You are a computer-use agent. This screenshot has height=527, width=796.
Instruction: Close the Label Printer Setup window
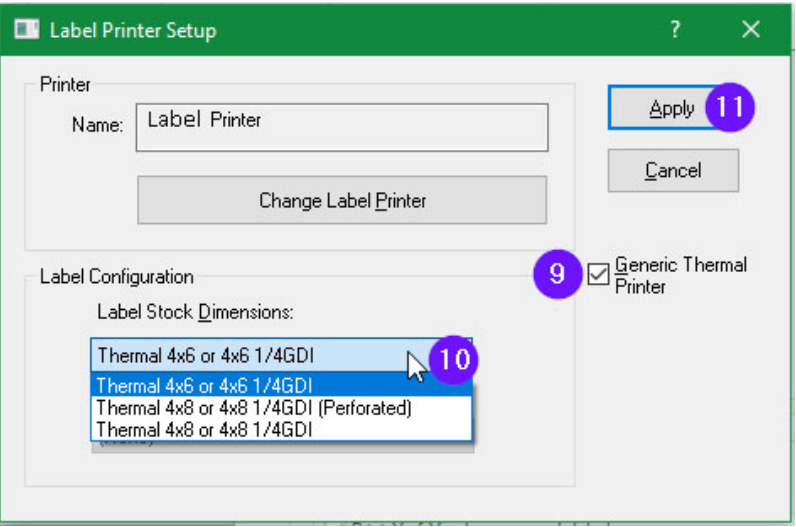click(751, 29)
